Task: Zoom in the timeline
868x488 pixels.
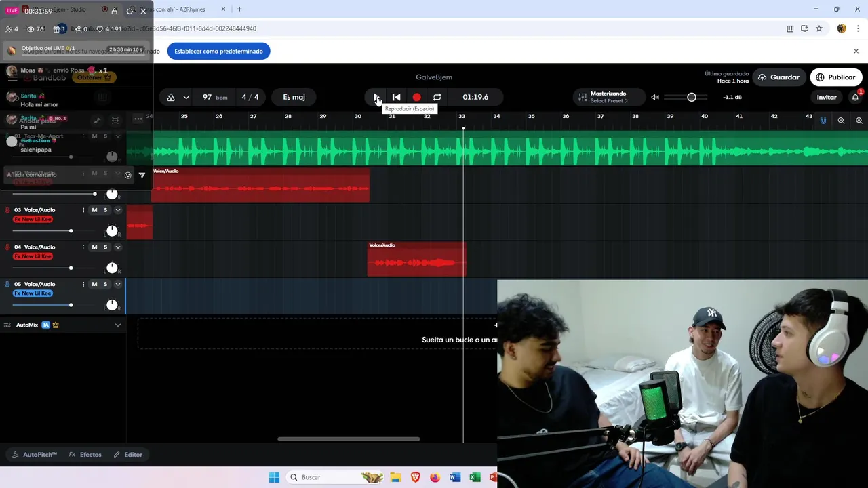Action: (x=859, y=120)
